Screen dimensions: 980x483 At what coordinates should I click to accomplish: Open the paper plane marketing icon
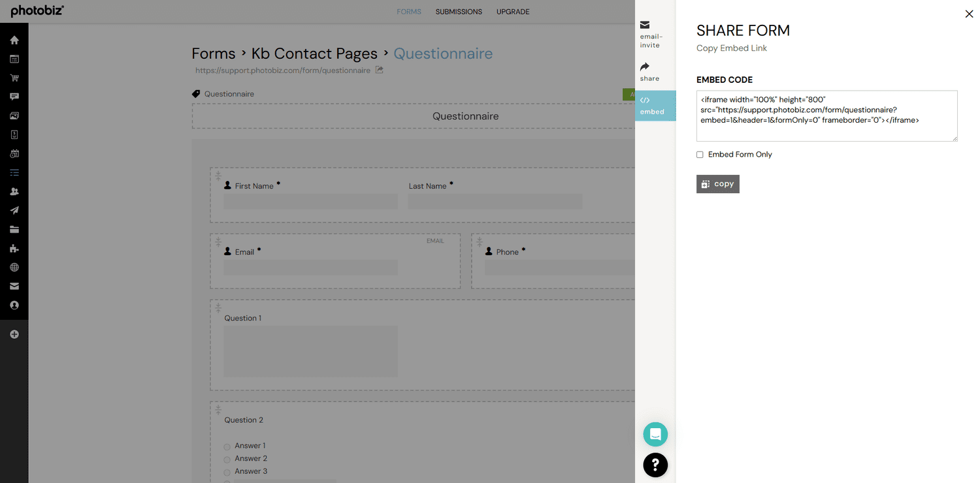click(14, 210)
